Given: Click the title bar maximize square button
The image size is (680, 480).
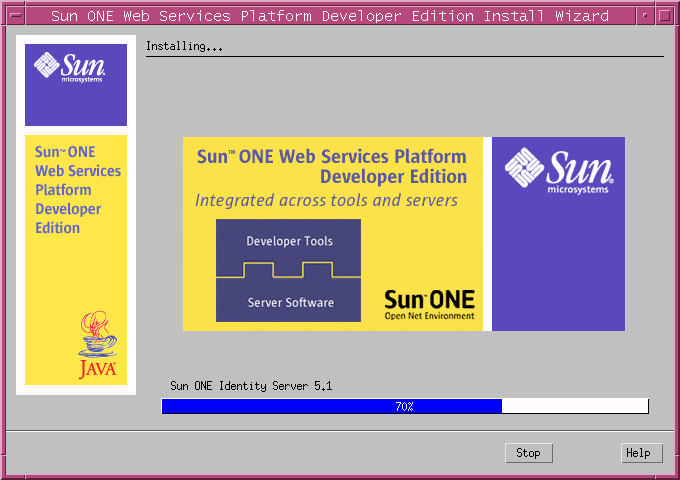Looking at the screenshot, I should pos(664,16).
